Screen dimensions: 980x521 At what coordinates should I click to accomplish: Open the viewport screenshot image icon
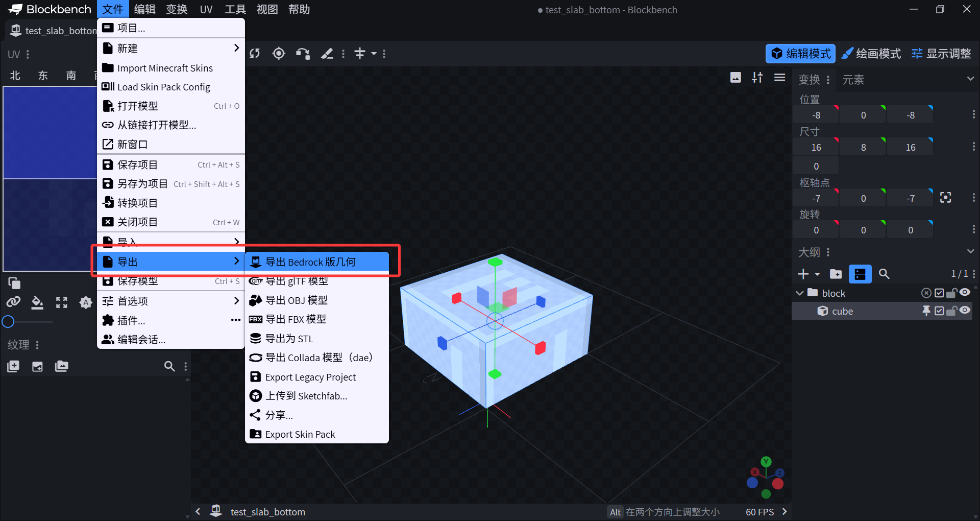[x=736, y=78]
